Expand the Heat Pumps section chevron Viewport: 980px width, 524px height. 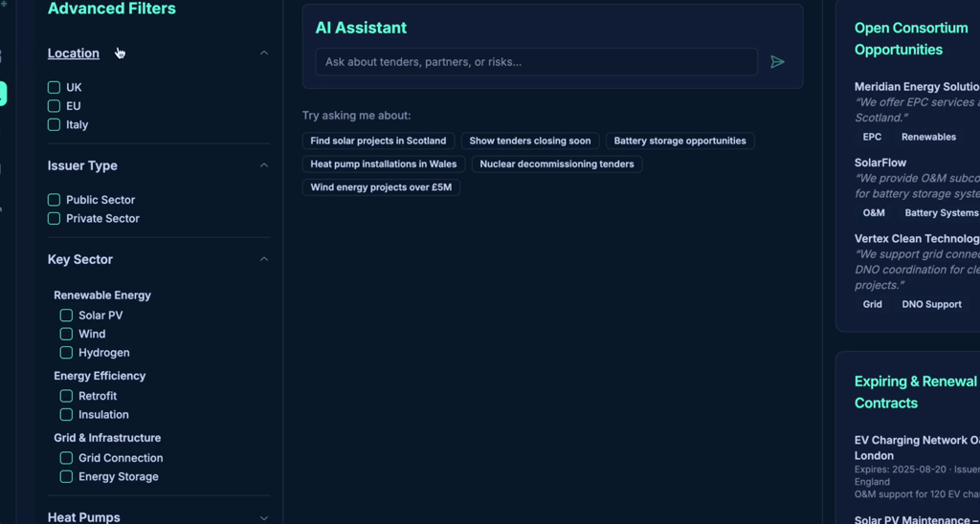pyautogui.click(x=264, y=517)
